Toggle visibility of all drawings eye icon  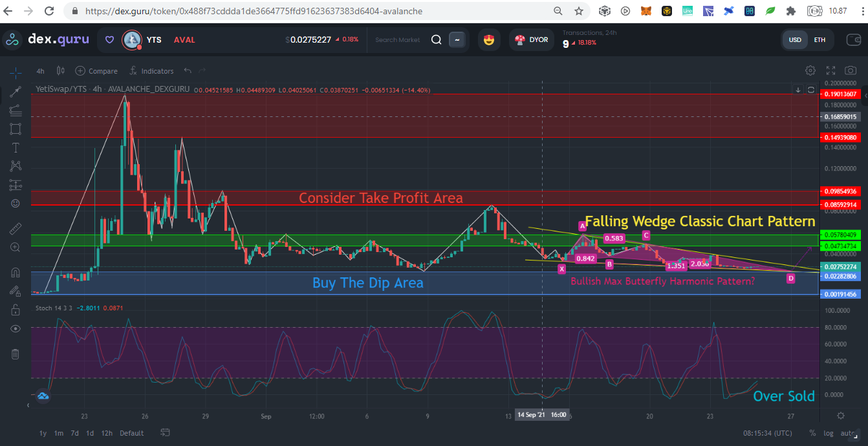point(16,328)
